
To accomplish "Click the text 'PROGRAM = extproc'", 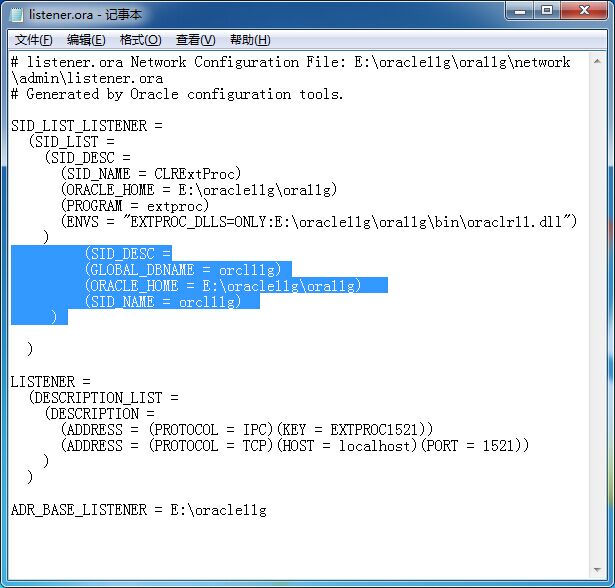I will click(x=134, y=206).
